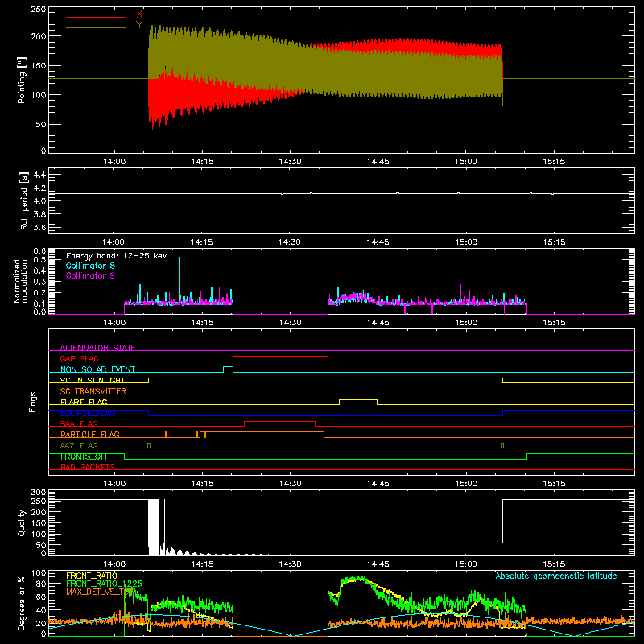This screenshot has width=644, height=644.
Task: Click the olive Y legend line sample
Action: pos(95,27)
